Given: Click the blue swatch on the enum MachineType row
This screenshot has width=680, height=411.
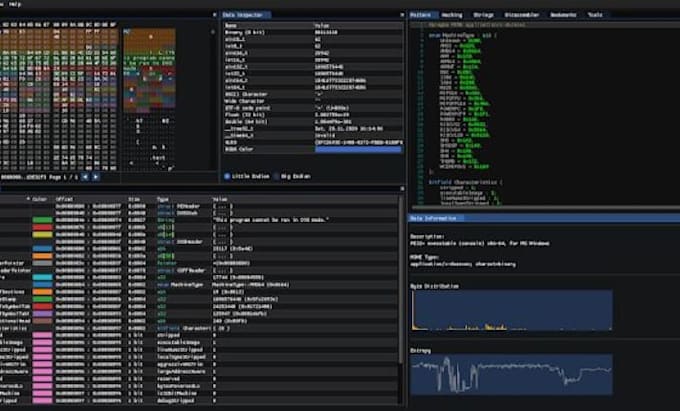Looking at the screenshot, I should (x=42, y=285).
